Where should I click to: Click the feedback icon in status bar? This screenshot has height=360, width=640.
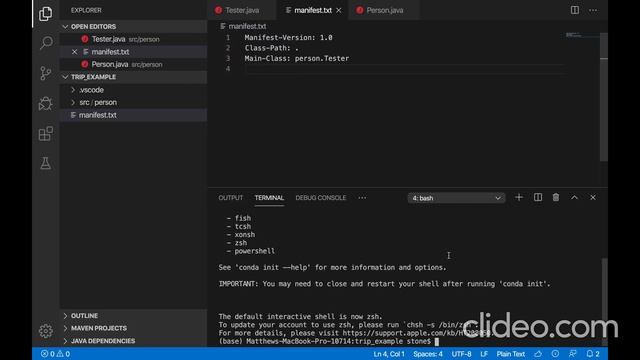(573, 354)
